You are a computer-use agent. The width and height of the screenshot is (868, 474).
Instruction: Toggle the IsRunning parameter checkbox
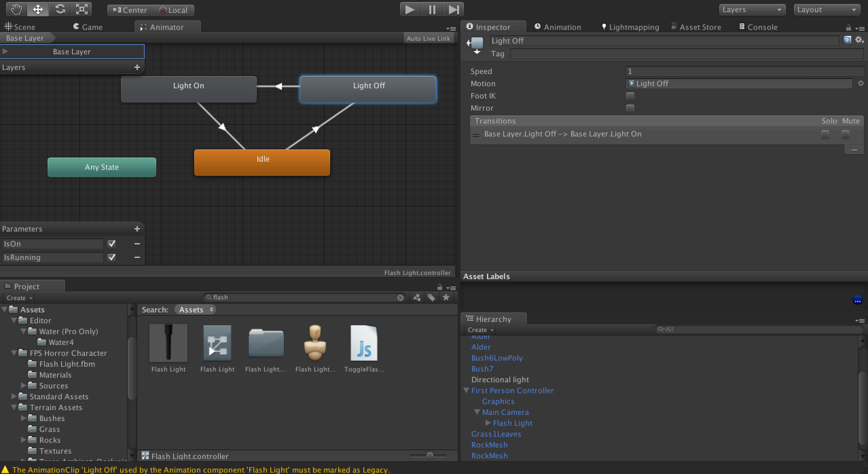coord(111,257)
